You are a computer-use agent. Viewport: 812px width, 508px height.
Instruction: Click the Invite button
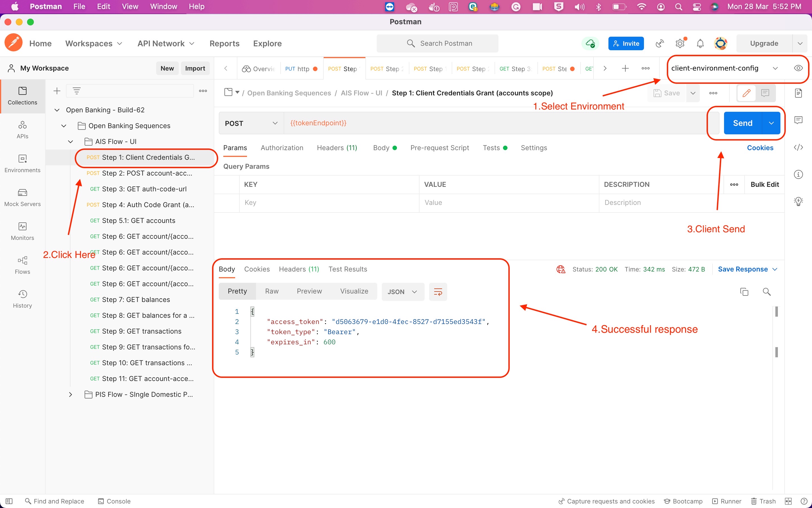pyautogui.click(x=626, y=43)
